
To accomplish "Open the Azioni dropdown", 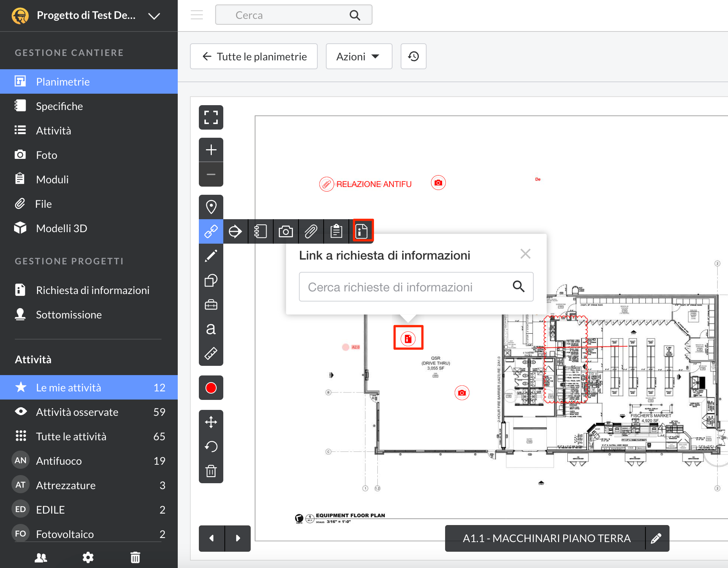I will click(x=359, y=56).
